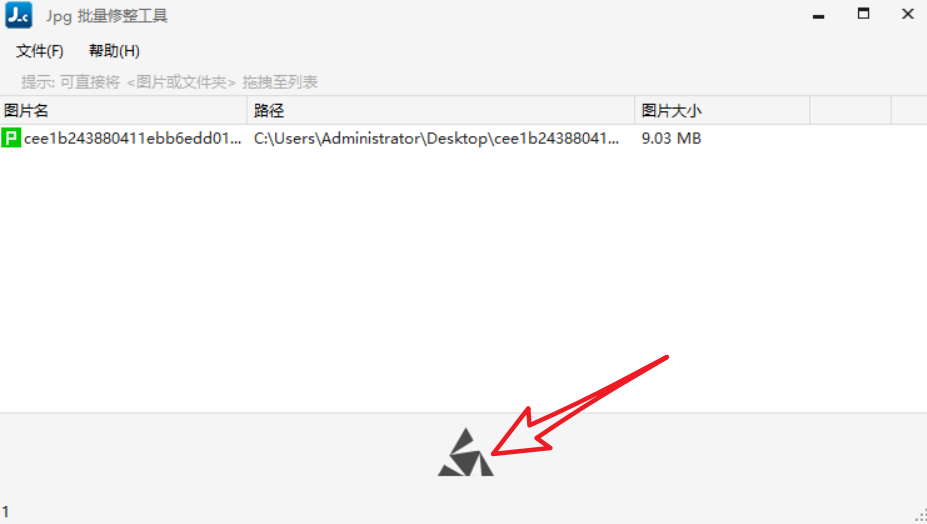Maximize the Jpg 批量修整工具 window
The width and height of the screenshot is (927, 524).
coord(863,14)
